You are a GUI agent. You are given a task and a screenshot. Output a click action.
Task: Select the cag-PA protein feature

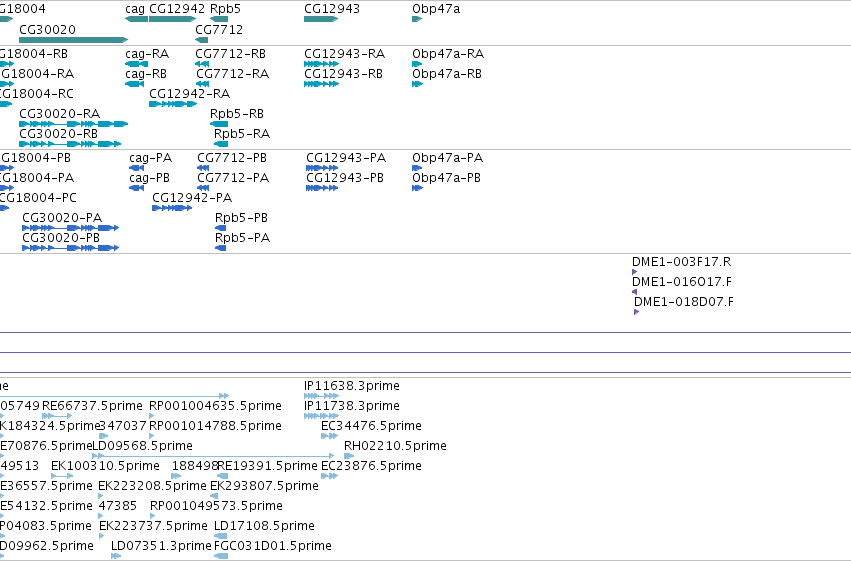click(x=136, y=168)
